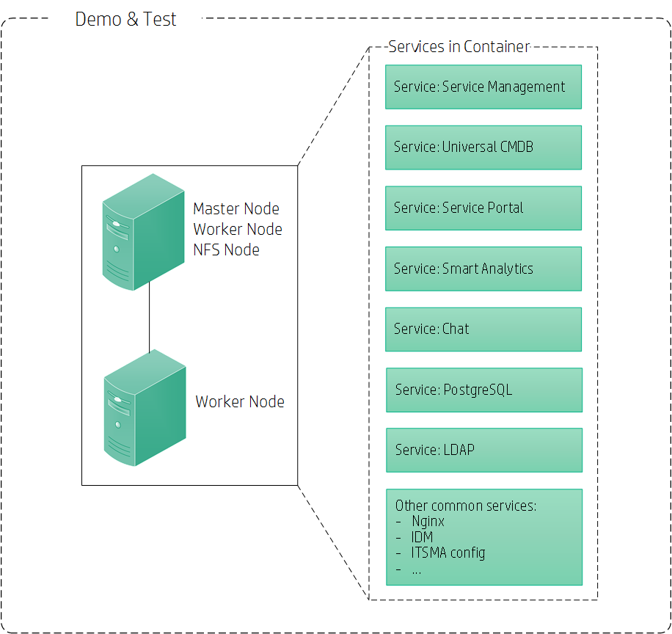
Task: Enable the Service Portal service
Action: pos(483,208)
